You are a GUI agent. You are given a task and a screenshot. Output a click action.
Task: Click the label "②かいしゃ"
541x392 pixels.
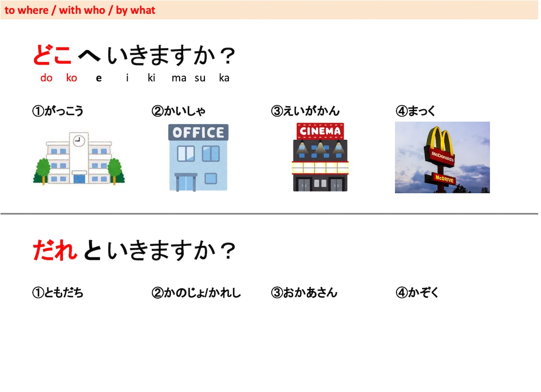point(179,111)
